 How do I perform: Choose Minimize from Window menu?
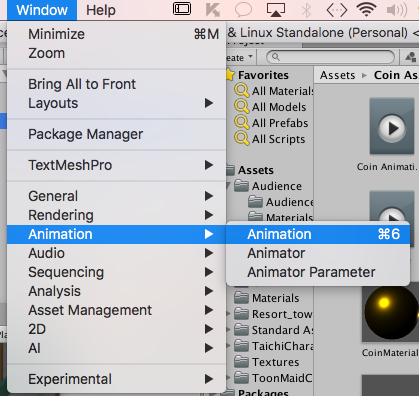pos(117,34)
